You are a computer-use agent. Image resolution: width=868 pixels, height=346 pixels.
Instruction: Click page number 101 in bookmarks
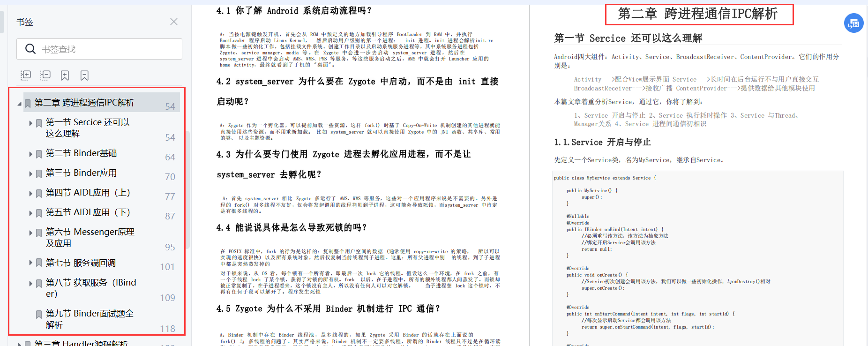[x=167, y=267]
